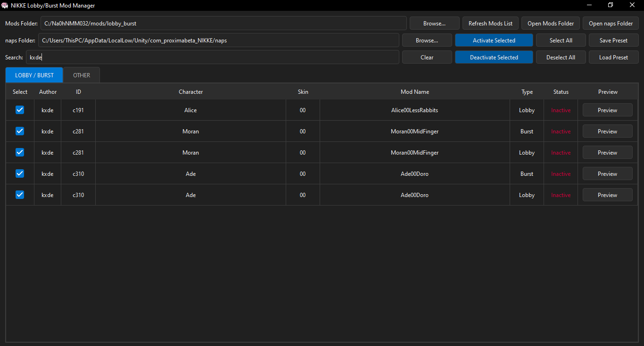The width and height of the screenshot is (644, 346).
Task: Click Deselect All
Action: [561, 57]
